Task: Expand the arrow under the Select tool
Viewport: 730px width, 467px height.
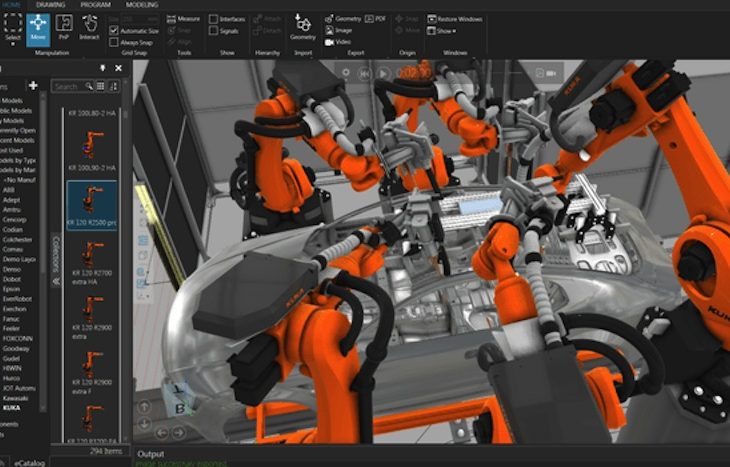Action: tap(13, 45)
